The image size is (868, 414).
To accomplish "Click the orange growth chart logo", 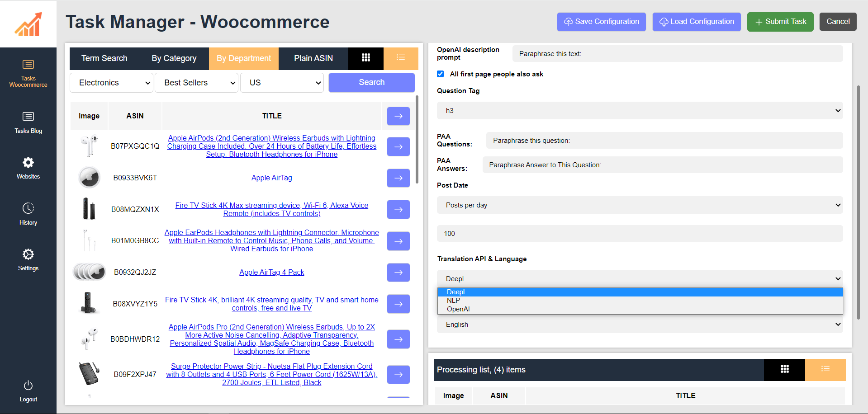I will click(x=28, y=24).
